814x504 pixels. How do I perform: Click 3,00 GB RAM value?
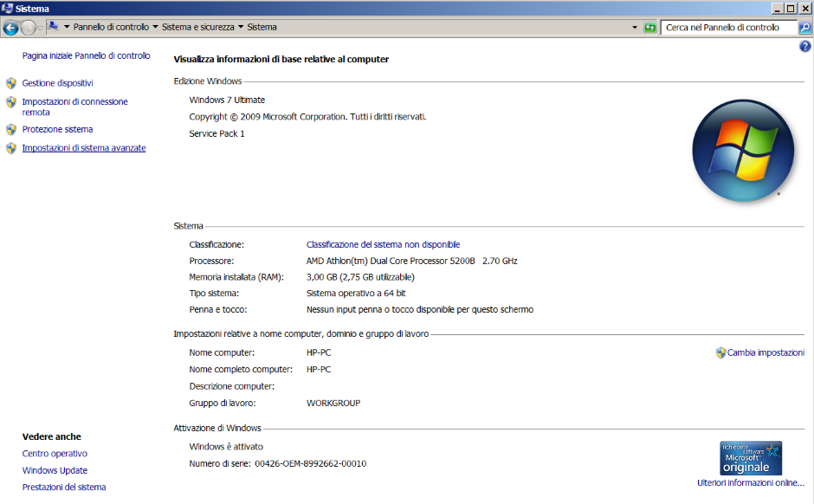[360, 277]
